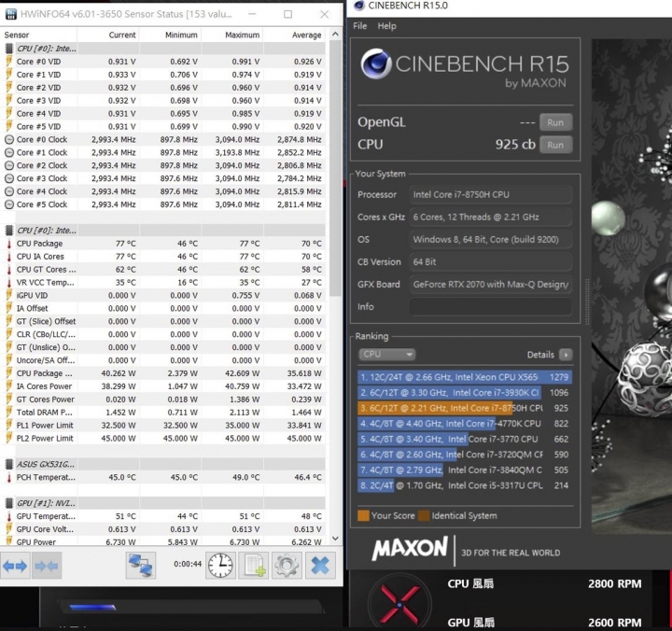
Task: Select ranking entry 2 Core i7-3930K
Action: click(x=465, y=393)
